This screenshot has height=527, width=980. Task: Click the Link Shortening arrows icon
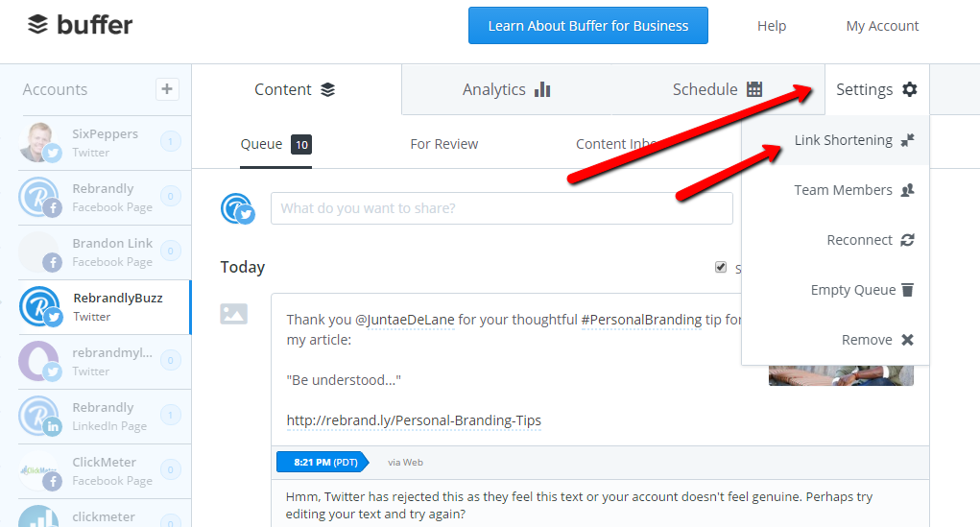coord(907,140)
